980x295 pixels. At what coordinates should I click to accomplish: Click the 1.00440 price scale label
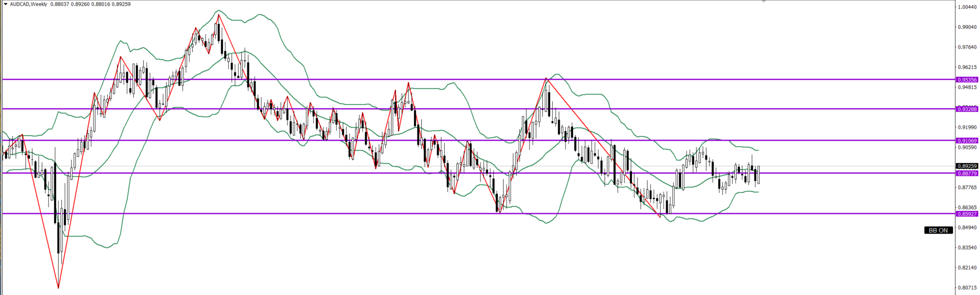(x=967, y=7)
